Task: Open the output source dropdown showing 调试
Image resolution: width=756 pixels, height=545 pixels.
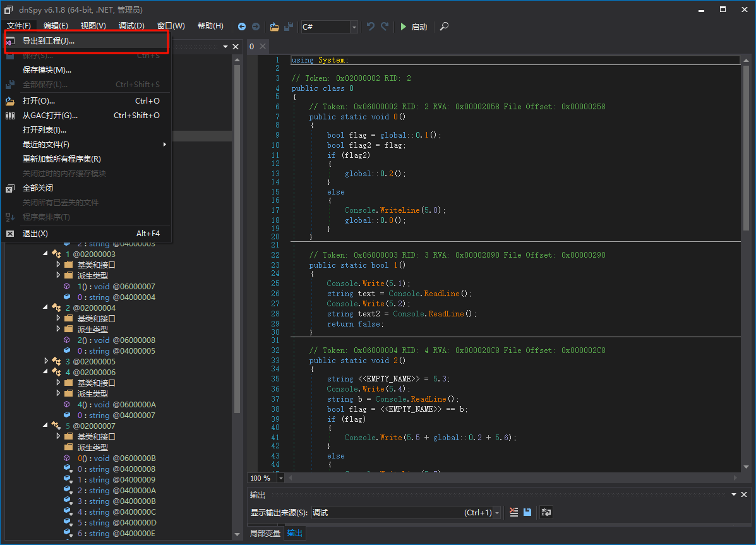Action: pos(496,513)
